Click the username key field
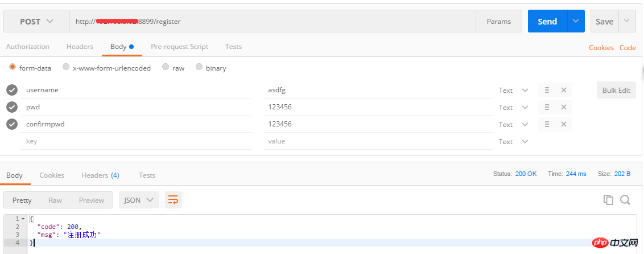 136,90
